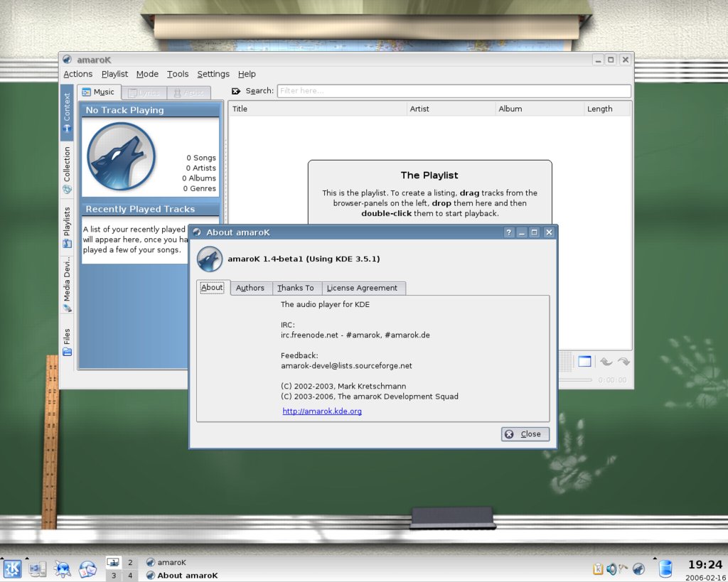
Task: Open the Playlist menu
Action: 114,74
